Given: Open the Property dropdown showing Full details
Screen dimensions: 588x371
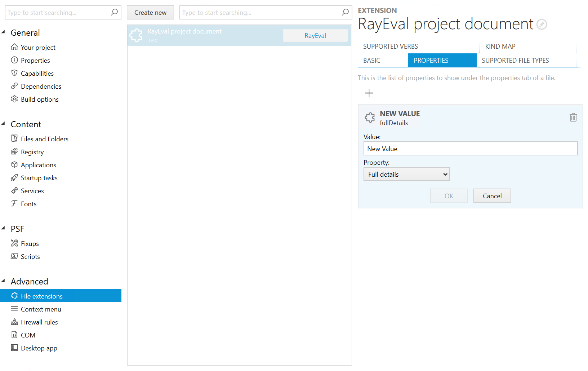Looking at the screenshot, I should tap(406, 175).
